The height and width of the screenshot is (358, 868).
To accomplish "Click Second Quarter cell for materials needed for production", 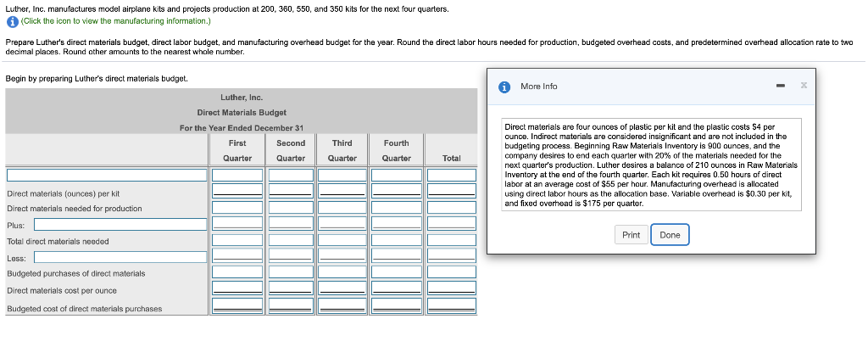I will tap(291, 207).
